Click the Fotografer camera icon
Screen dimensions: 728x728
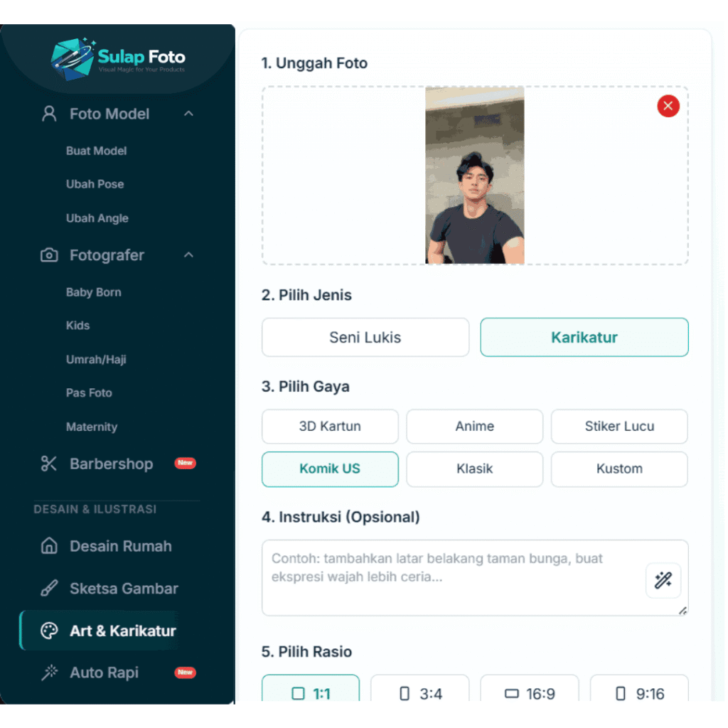[49, 255]
